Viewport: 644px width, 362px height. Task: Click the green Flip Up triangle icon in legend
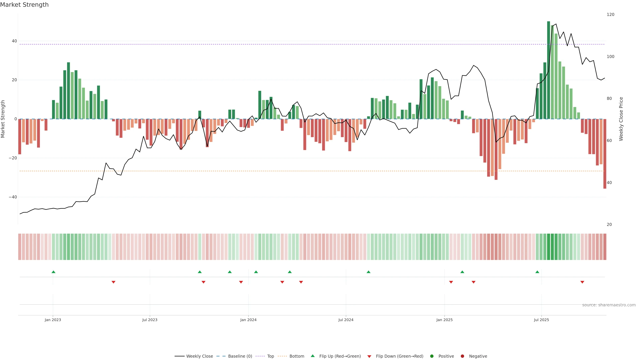pyautogui.click(x=312, y=356)
